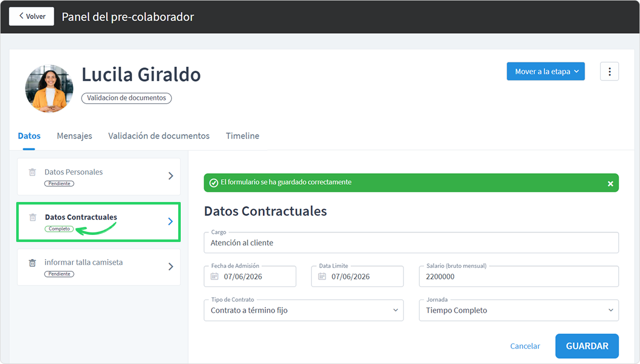
Task: Open the Timeline tab
Action: coord(243,136)
